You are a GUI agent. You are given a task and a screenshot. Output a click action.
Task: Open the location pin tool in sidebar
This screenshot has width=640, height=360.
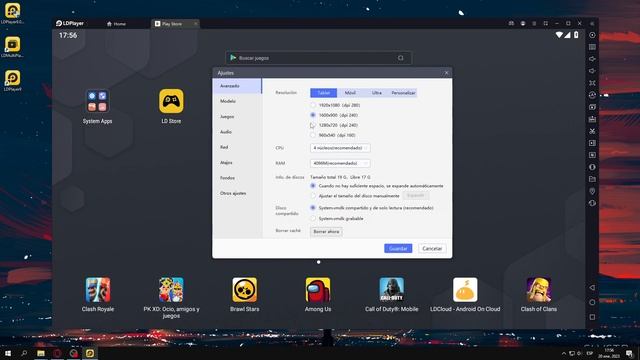[x=592, y=191]
